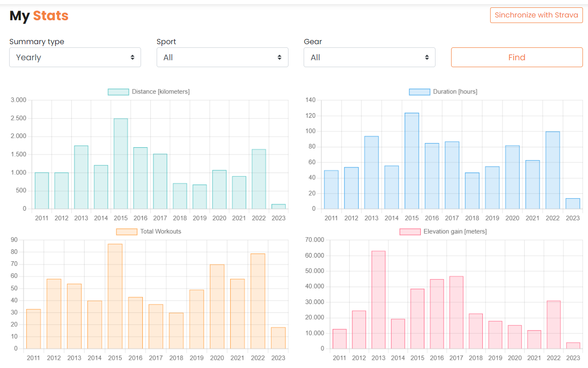Click the 2013 bar in Elevation gain chart
This screenshot has width=588, height=368.
click(378, 300)
